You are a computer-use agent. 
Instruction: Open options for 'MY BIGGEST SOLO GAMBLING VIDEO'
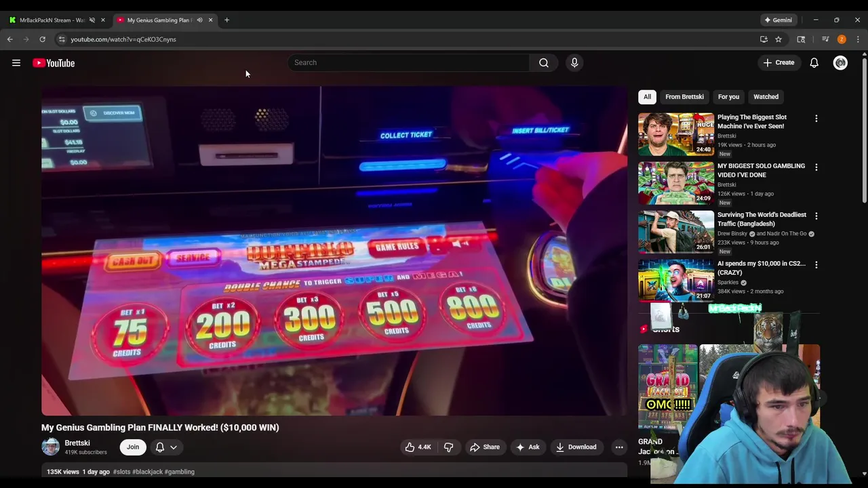(816, 167)
